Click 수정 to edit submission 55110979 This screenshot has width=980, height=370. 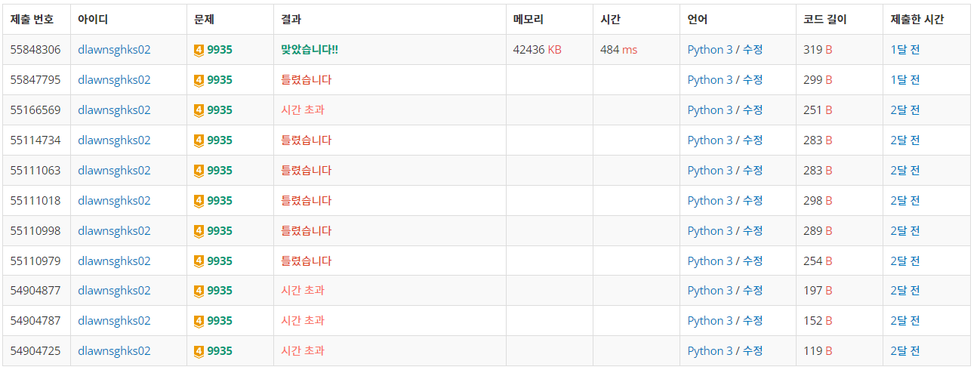pos(753,261)
